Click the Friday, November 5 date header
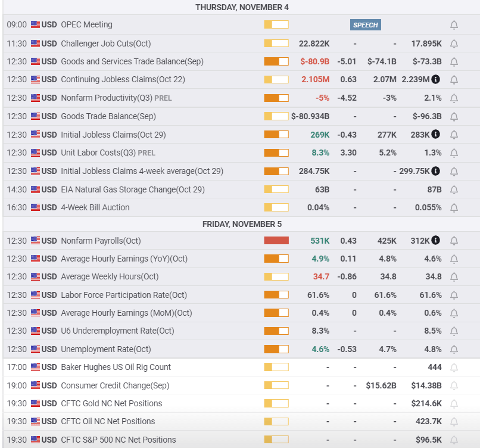This screenshot has height=448, width=480. pyautogui.click(x=242, y=224)
